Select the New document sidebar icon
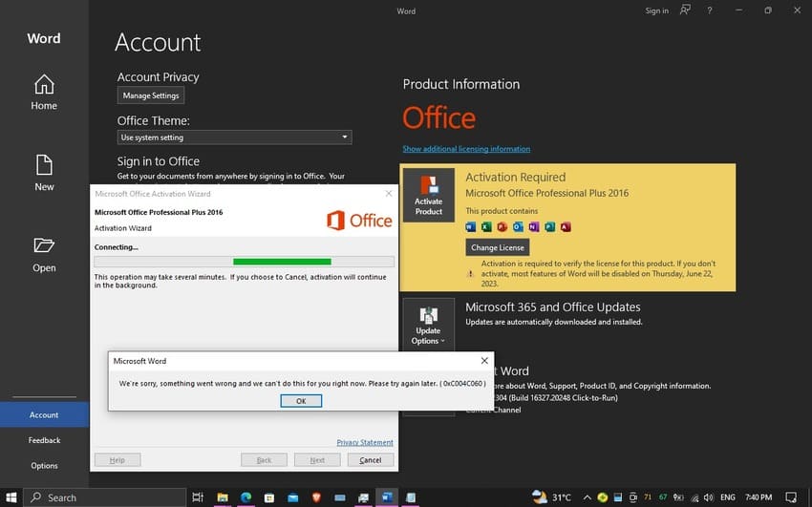812x507 pixels. click(x=44, y=174)
